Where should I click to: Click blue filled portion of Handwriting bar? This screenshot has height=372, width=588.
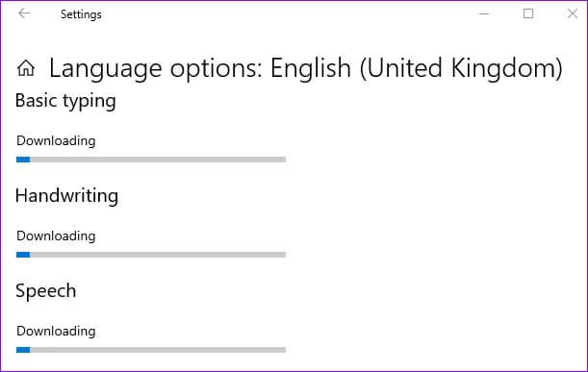pyautogui.click(x=23, y=255)
